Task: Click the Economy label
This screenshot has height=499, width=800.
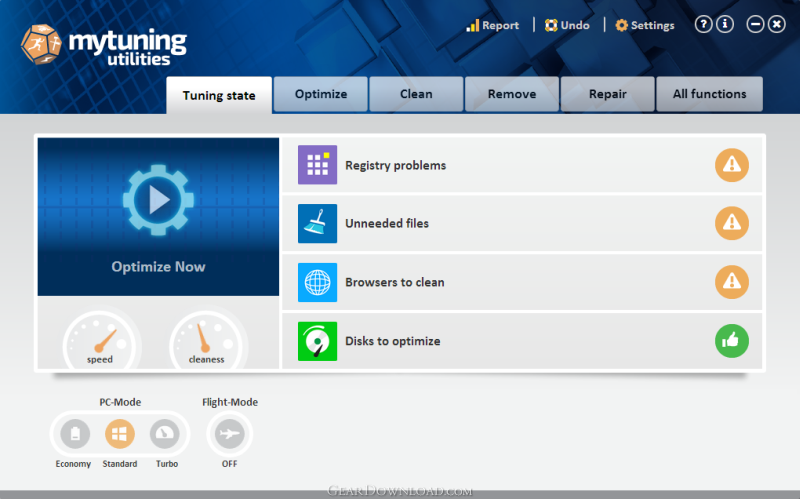Action: click(73, 464)
